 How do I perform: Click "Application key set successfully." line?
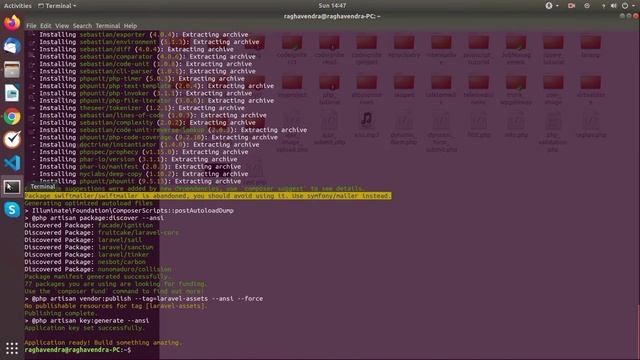click(x=84, y=328)
